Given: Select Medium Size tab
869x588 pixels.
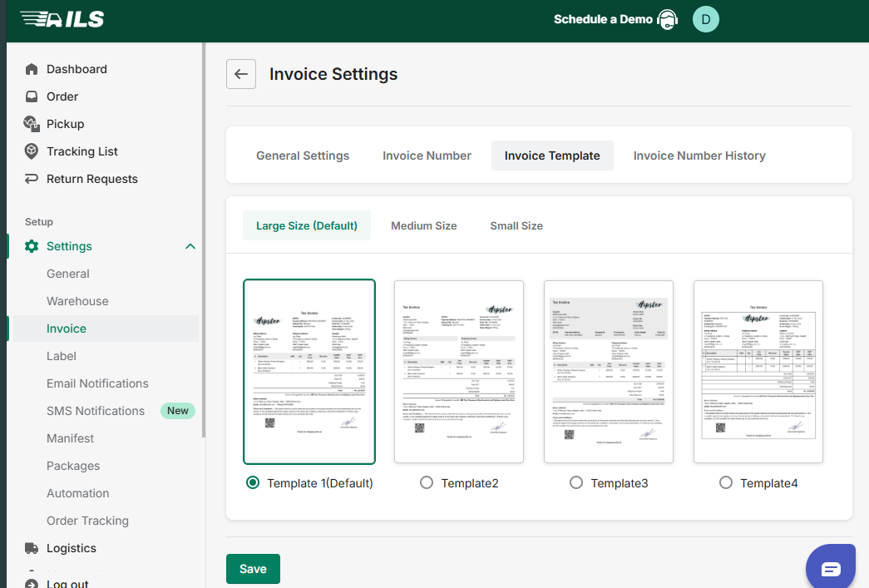Looking at the screenshot, I should click(x=424, y=225).
